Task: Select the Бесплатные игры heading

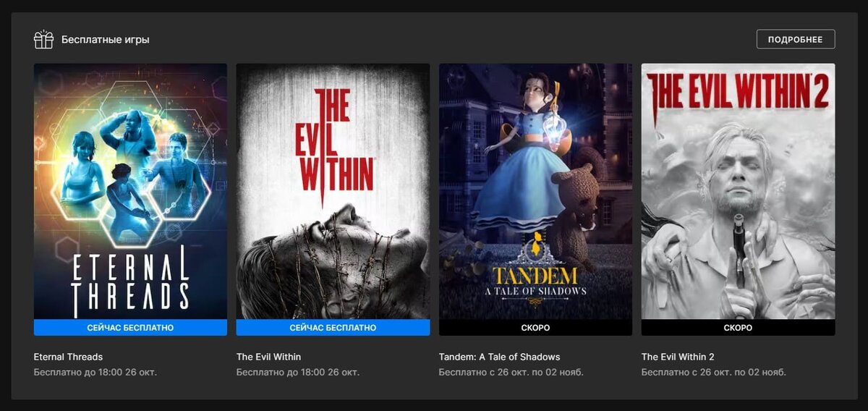Action: tap(106, 40)
